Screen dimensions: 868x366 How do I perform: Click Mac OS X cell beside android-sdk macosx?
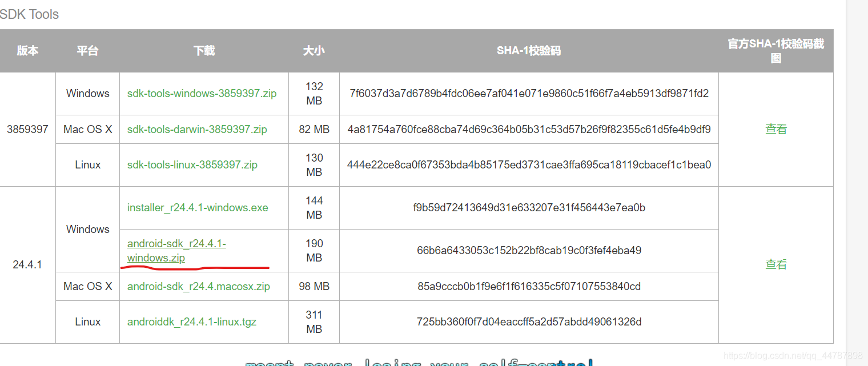click(87, 286)
